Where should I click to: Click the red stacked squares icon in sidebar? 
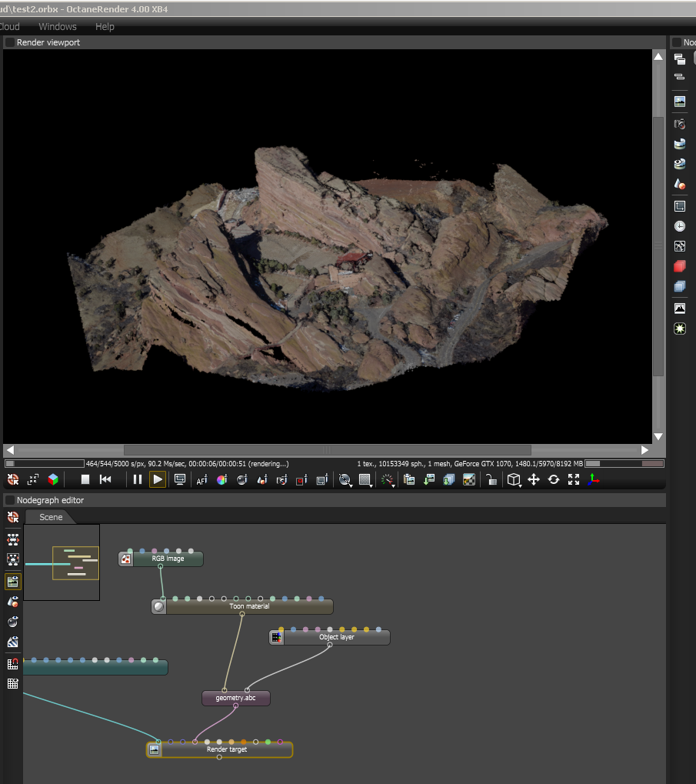pyautogui.click(x=680, y=266)
